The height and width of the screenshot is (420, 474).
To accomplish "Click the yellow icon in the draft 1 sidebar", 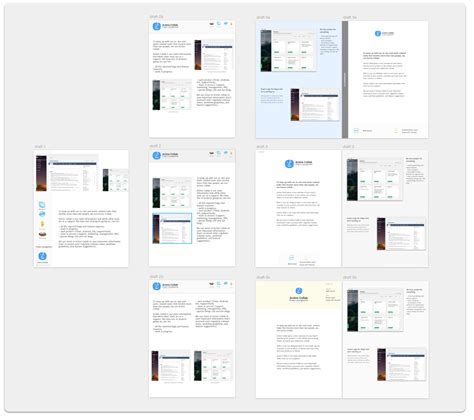I will 42,224.
